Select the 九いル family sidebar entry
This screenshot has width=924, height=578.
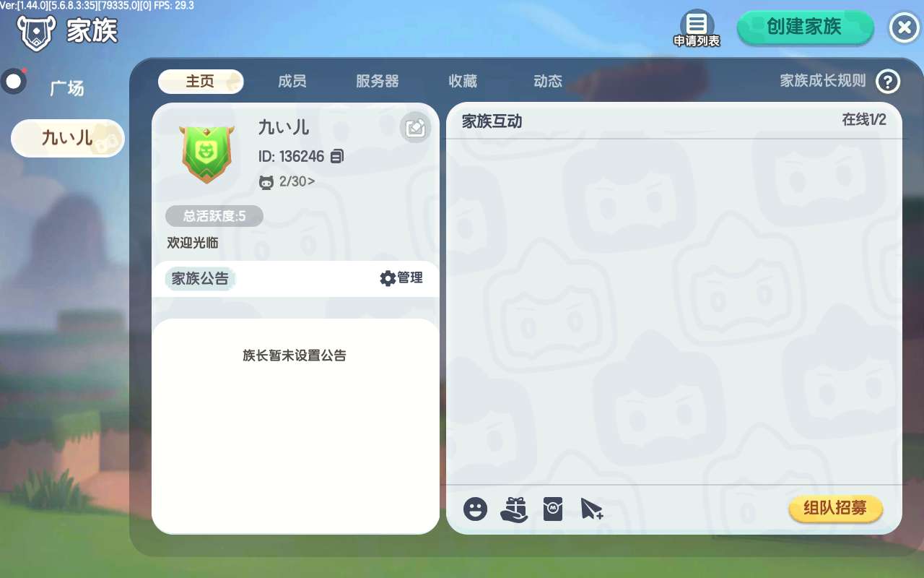tap(68, 138)
